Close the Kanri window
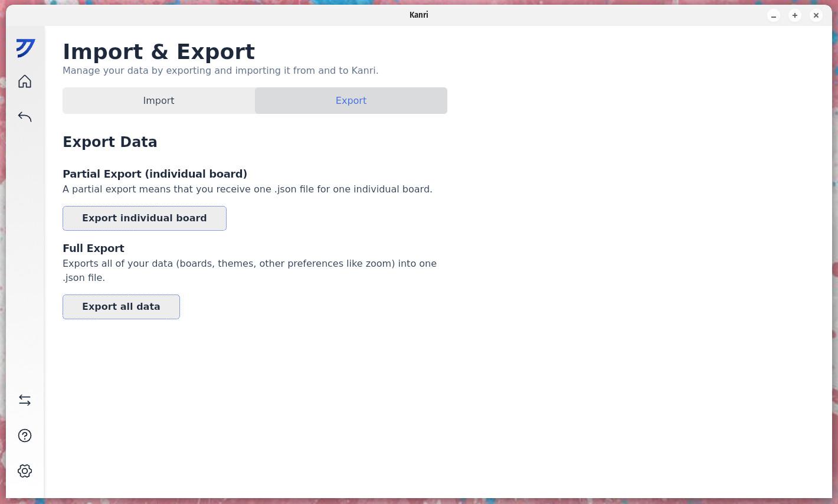Image resolution: width=838 pixels, height=504 pixels. pos(816,15)
